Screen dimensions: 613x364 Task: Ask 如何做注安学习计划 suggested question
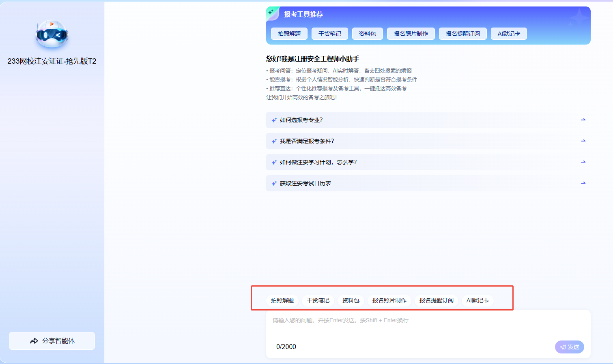click(318, 162)
